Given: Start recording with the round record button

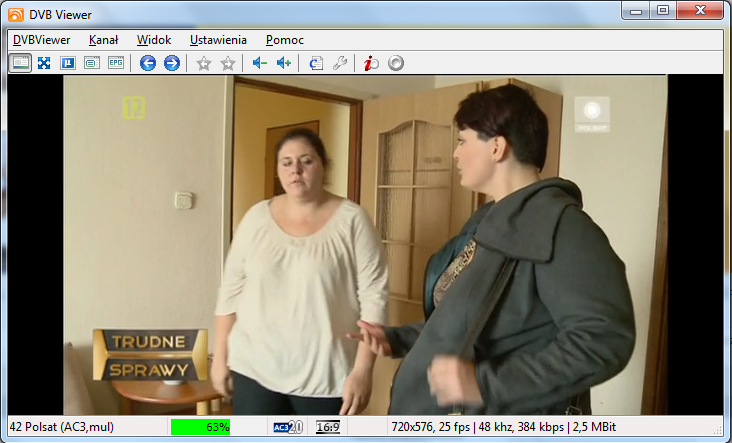Looking at the screenshot, I should [396, 63].
